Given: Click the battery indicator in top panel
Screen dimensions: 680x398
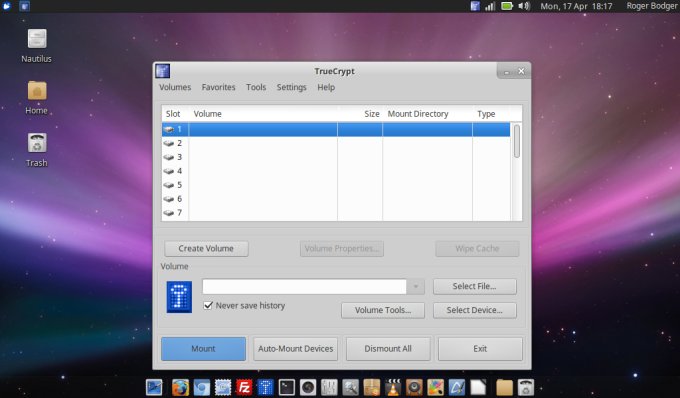Looking at the screenshot, I should pyautogui.click(x=507, y=6).
